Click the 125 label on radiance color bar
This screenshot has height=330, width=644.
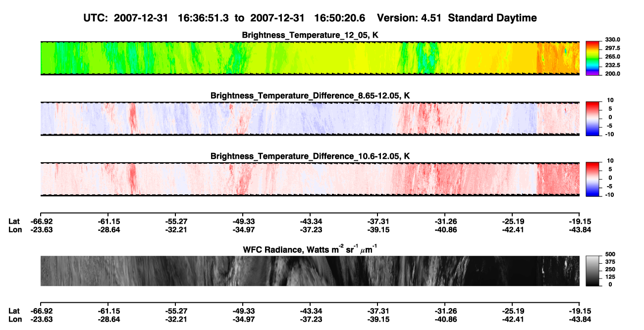[610, 277]
